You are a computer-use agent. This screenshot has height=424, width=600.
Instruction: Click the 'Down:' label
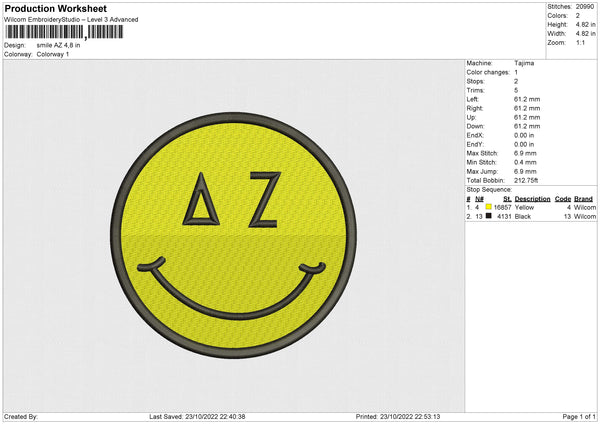[475, 126]
